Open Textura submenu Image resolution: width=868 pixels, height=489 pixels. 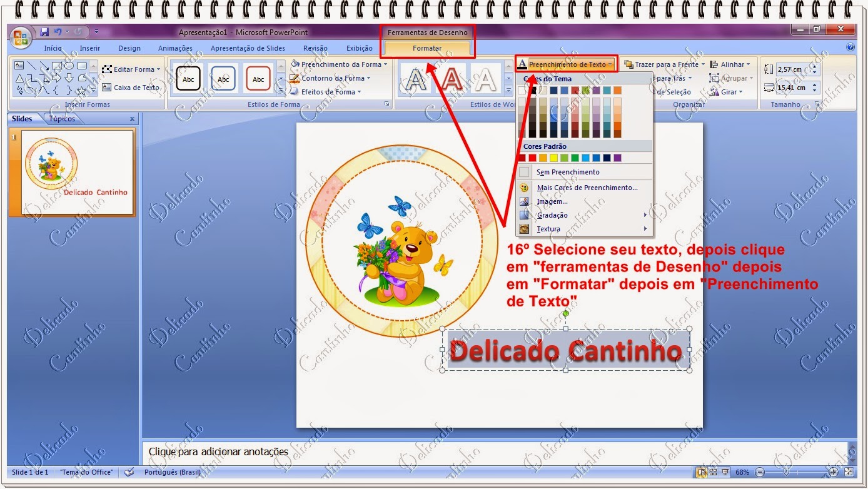pos(584,229)
